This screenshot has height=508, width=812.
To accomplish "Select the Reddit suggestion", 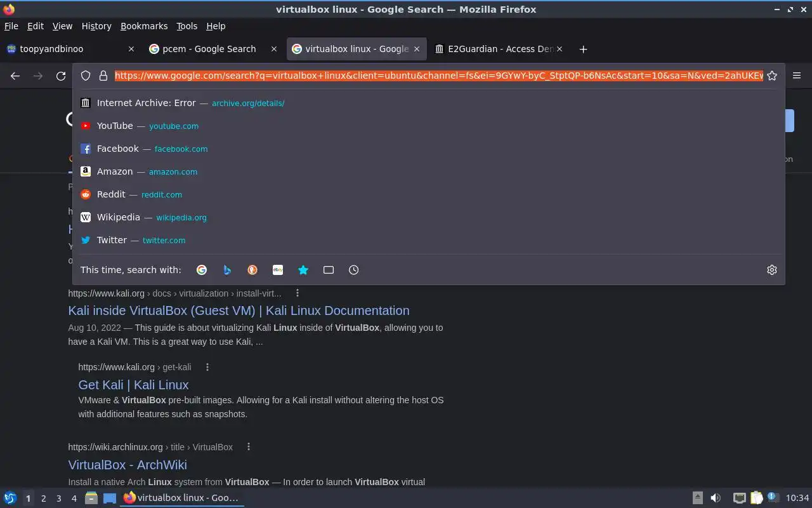I will (428, 194).
